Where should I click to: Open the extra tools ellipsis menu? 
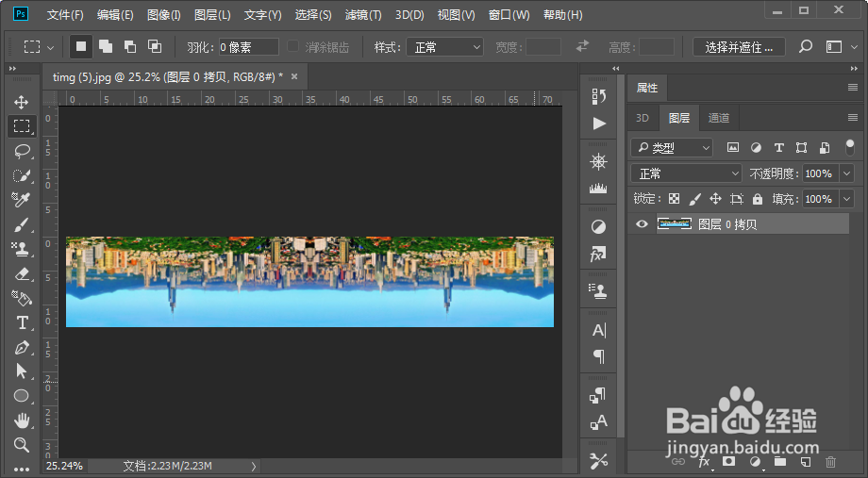[x=22, y=470]
